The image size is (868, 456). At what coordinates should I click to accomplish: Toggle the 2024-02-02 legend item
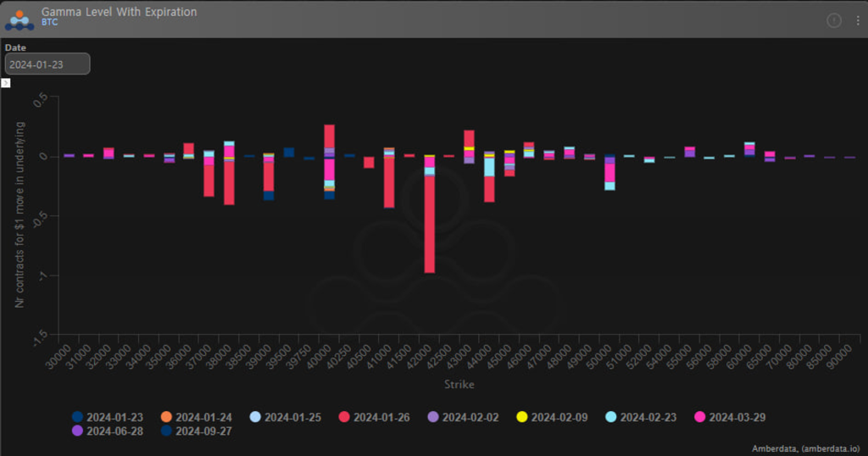(x=433, y=417)
